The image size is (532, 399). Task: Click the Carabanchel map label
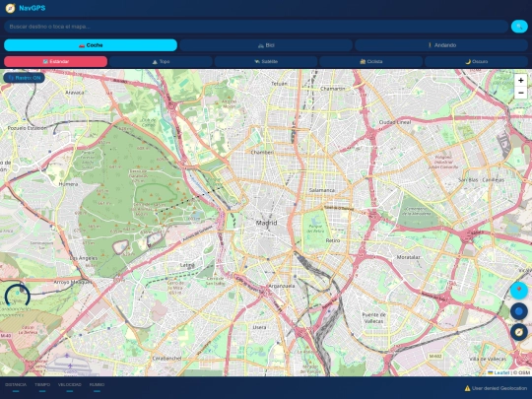tap(166, 359)
